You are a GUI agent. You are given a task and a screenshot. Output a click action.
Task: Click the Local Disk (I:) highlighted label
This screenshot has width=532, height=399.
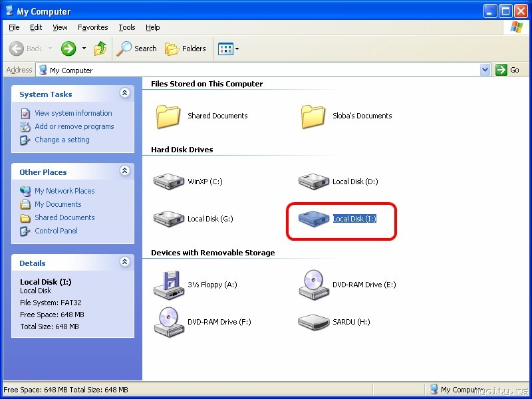tap(354, 219)
